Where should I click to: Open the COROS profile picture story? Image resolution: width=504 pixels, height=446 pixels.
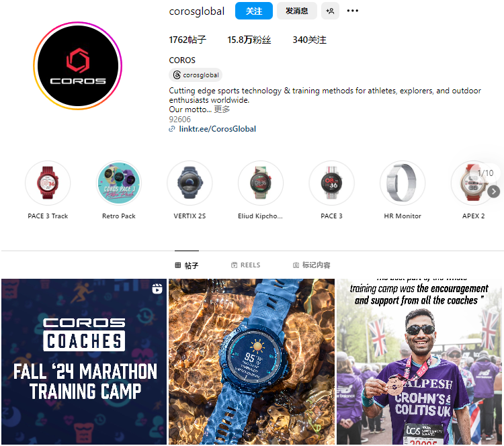click(x=78, y=66)
